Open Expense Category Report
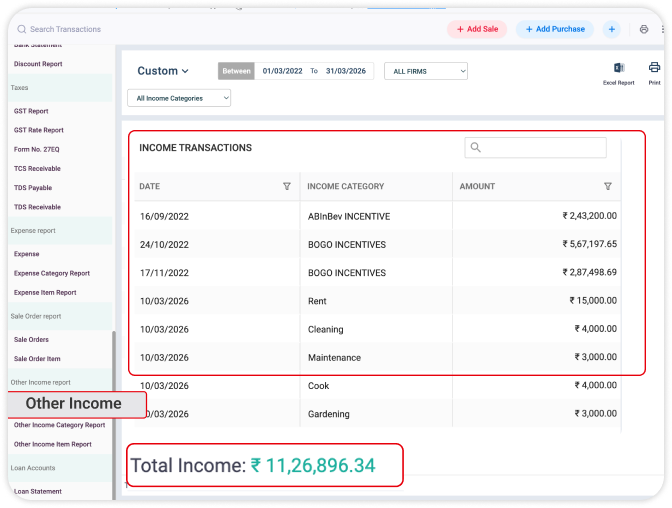Viewport: 672px width, 508px height. [52, 273]
